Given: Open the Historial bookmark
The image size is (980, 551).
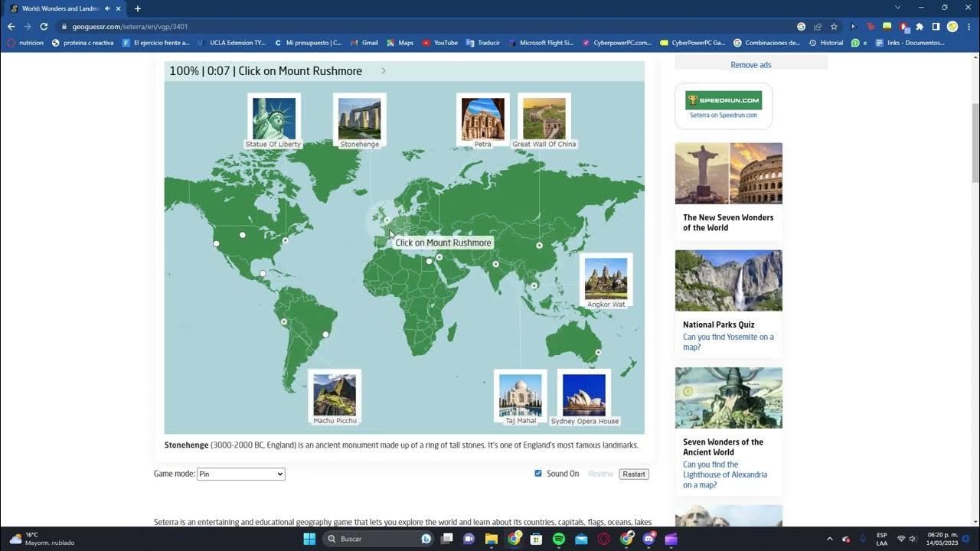Looking at the screenshot, I should pyautogui.click(x=826, y=43).
